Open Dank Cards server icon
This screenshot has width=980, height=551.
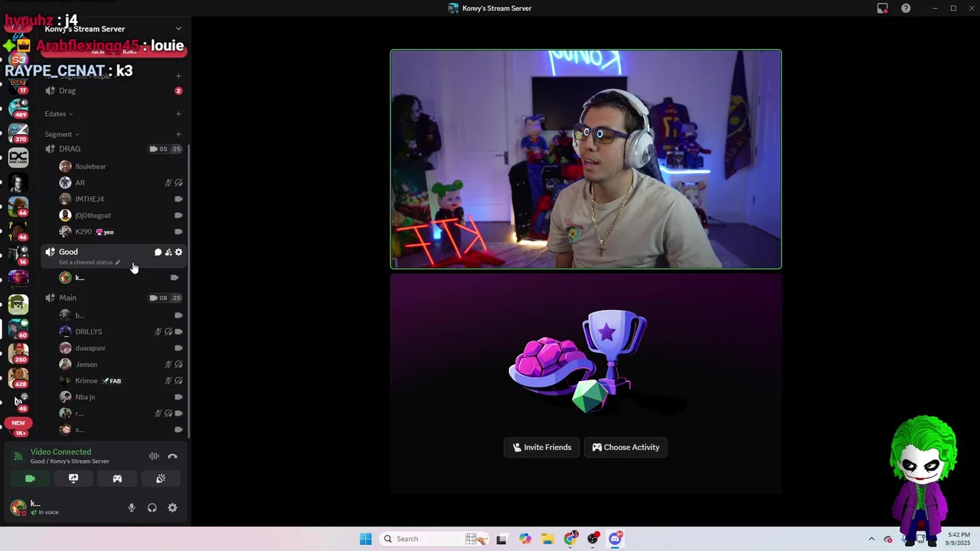pos(18,158)
